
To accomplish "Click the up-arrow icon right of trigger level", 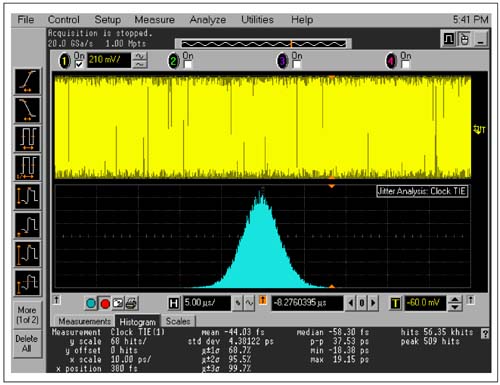I will [470, 300].
